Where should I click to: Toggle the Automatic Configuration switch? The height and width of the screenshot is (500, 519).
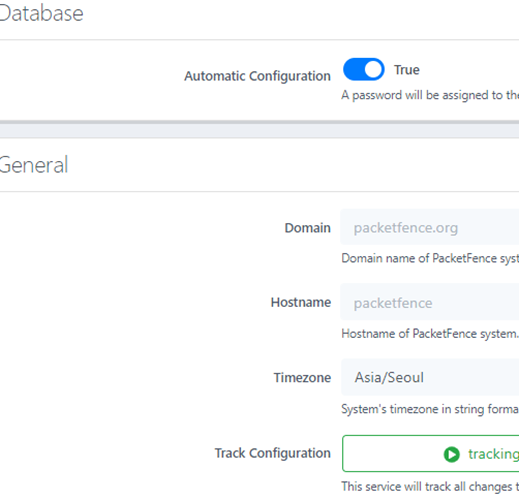click(364, 69)
